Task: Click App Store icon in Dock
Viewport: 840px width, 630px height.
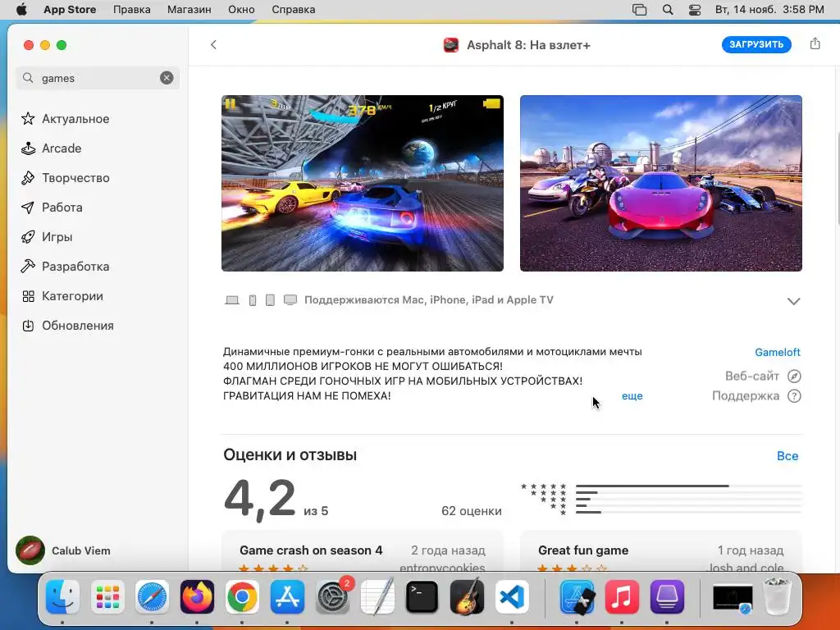Action: coord(287,597)
